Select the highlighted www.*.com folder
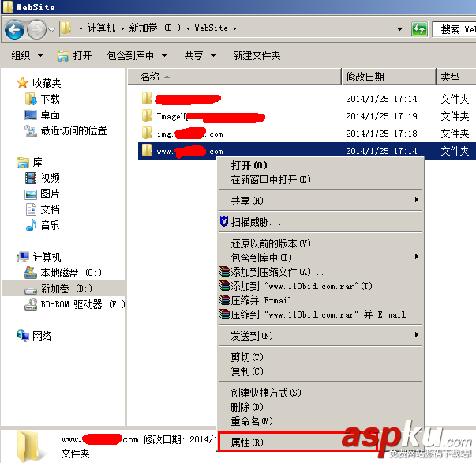This screenshot has height=463, width=476. coord(306,151)
